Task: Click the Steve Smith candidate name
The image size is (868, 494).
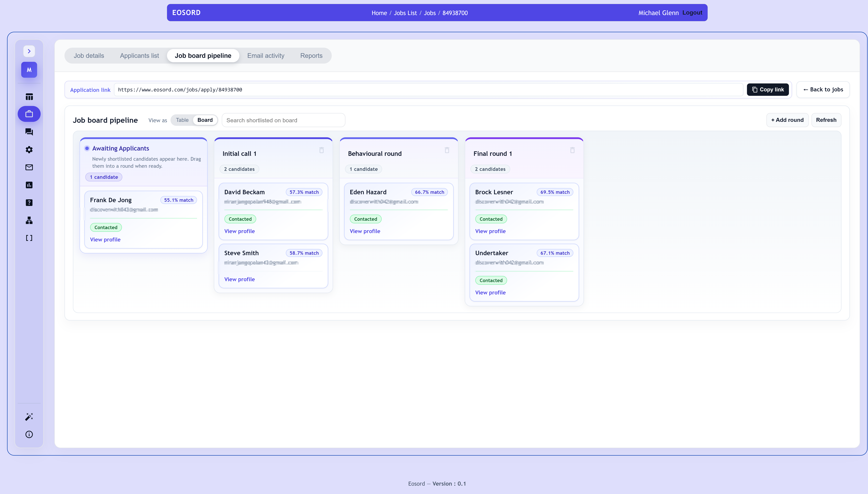Action: [241, 253]
